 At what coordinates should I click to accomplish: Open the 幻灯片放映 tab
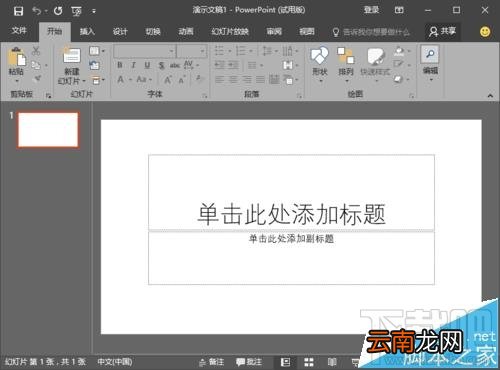click(x=230, y=31)
